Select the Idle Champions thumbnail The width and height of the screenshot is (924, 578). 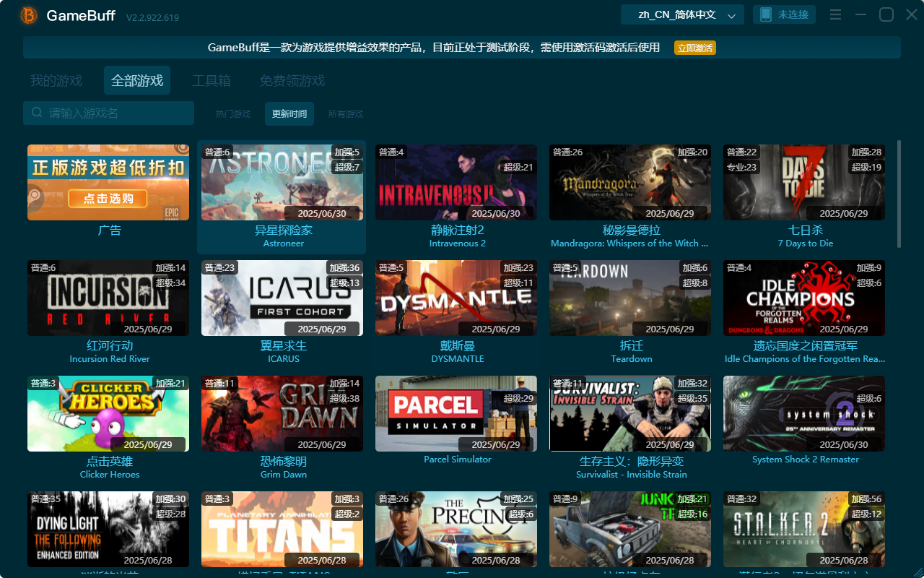pos(804,298)
